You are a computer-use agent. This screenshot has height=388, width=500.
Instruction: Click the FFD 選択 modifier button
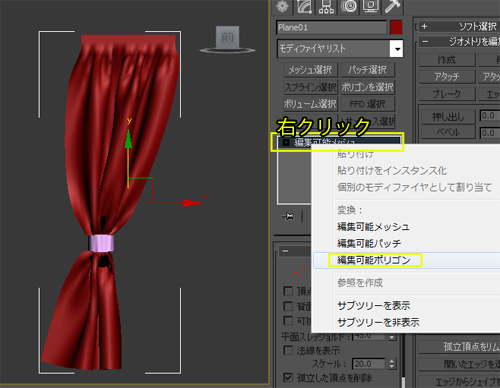tap(367, 104)
